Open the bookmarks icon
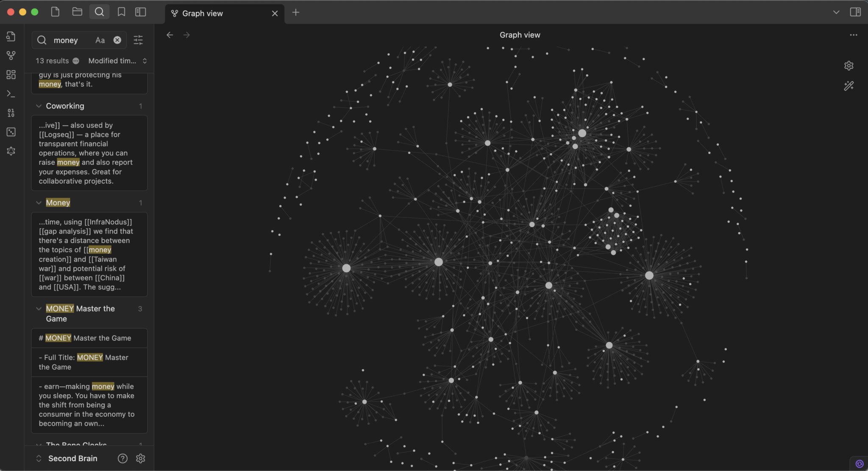 (121, 12)
